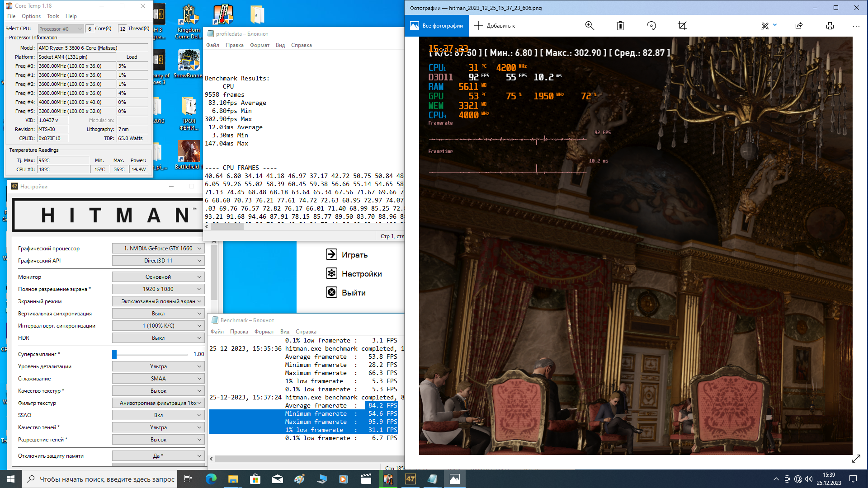Image resolution: width=868 pixels, height=488 pixels.
Task: Click the Windows taskbar search field
Action: click(99, 479)
